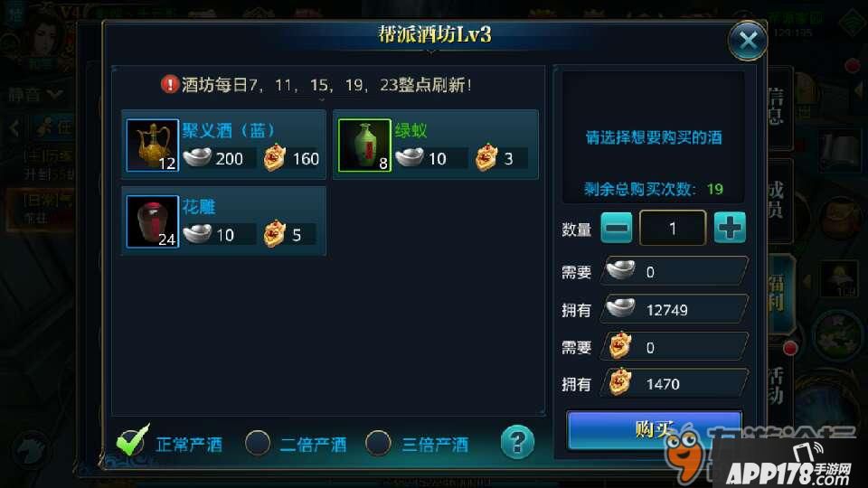Click the silver ingot icon beside 12749
The image size is (868, 488).
tap(620, 308)
